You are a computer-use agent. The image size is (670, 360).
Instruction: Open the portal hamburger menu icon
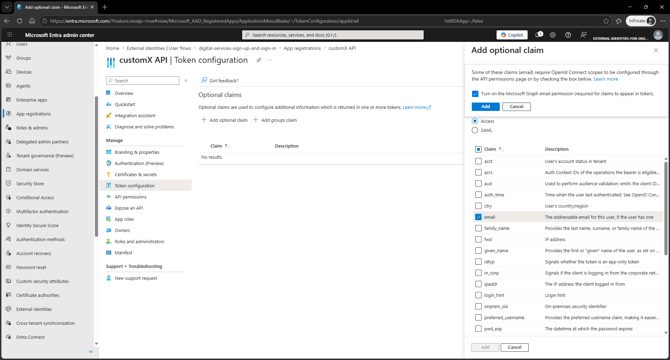click(10, 35)
